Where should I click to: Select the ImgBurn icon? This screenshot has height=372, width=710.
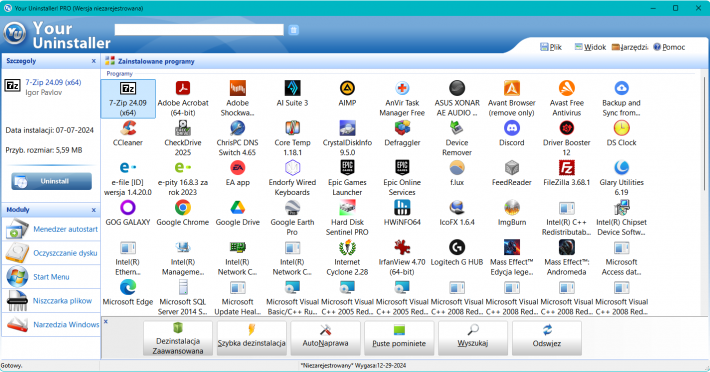coord(512,208)
